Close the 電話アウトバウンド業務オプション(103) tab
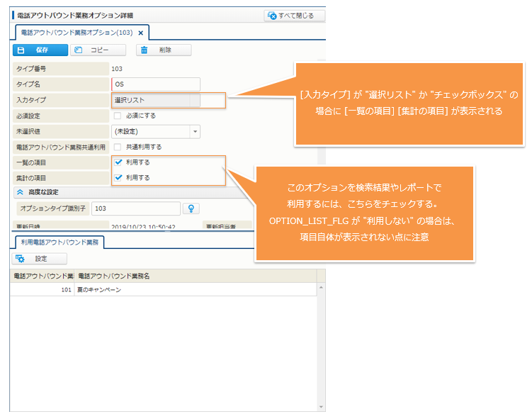This screenshot has height=419, width=532. (x=141, y=33)
